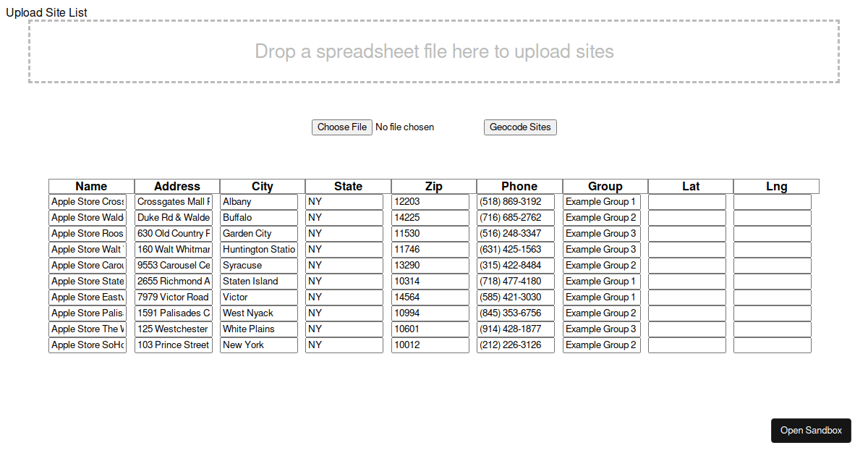Open the Sandbox via Open Sandbox button

811,431
